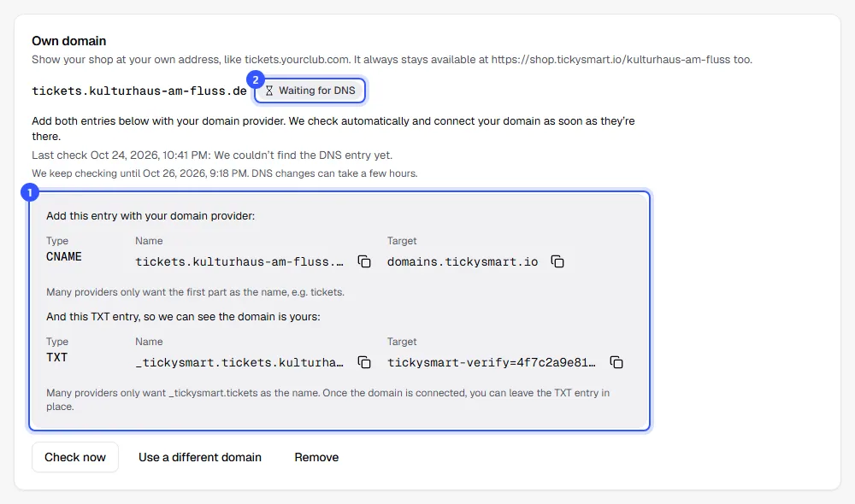Screen dimensions: 855x504
Task: Click the 'Many providers only want _tickysmart.tickets' hint
Action: click(327, 400)
